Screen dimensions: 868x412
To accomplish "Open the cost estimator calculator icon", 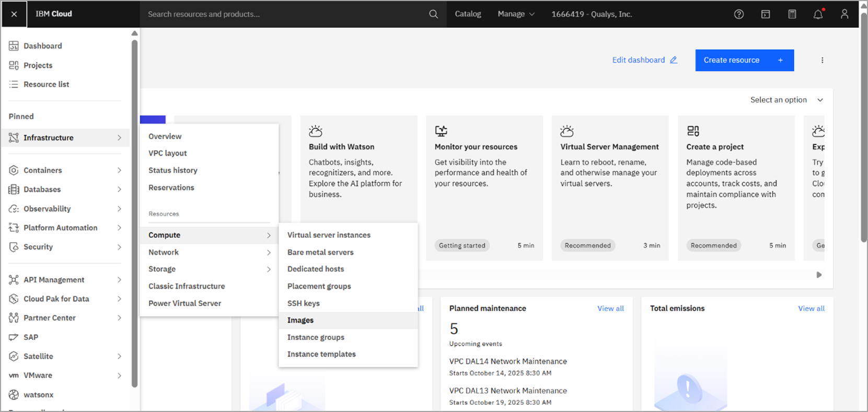I will [792, 14].
